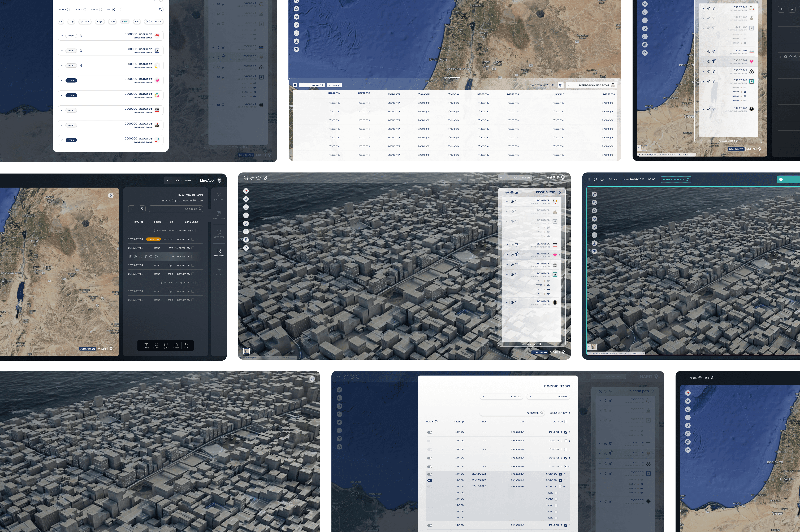Turn off the dark blue active toggle in שכבה מותאמת
800x532 pixels.
point(430,480)
